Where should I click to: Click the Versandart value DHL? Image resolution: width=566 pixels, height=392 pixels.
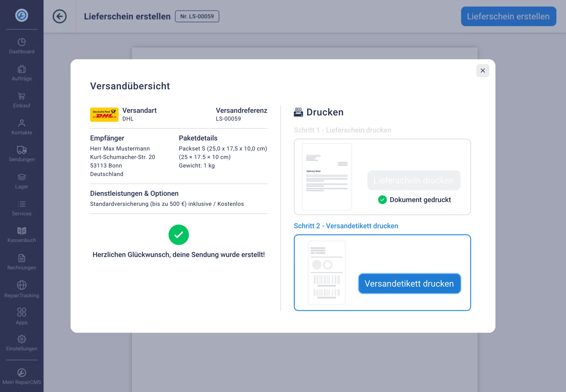pos(128,119)
